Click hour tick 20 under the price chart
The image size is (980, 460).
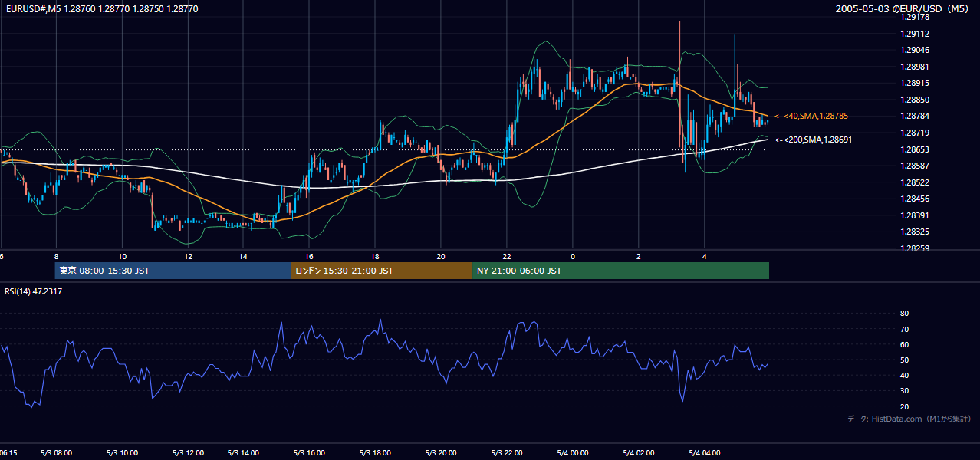tap(441, 255)
